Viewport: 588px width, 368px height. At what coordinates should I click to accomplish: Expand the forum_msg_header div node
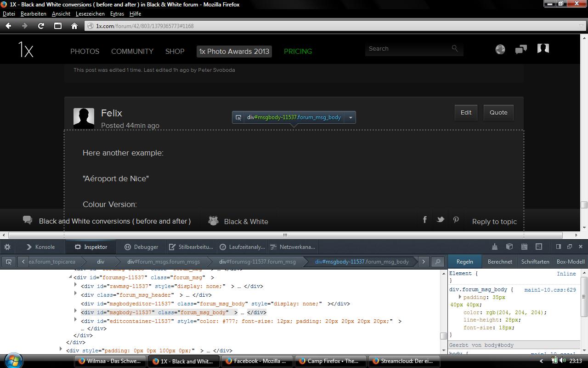[x=76, y=294]
